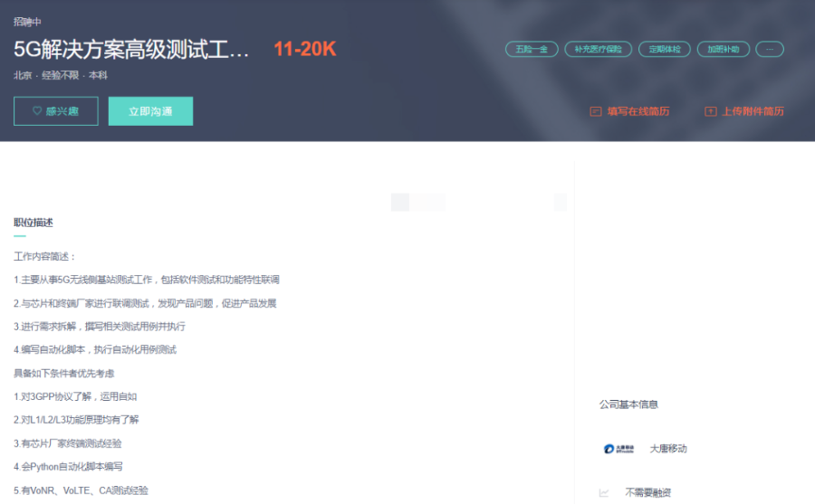The width and height of the screenshot is (815, 504).
Task: Click the upload attachment icon
Action: [711, 111]
